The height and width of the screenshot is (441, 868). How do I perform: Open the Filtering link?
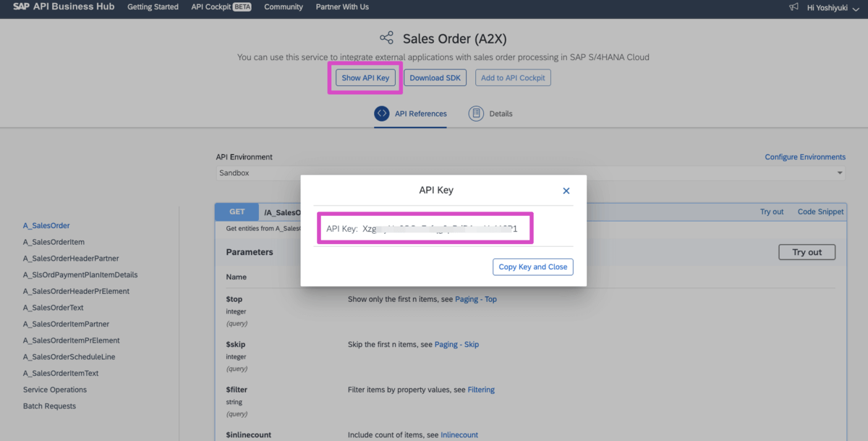click(x=481, y=390)
